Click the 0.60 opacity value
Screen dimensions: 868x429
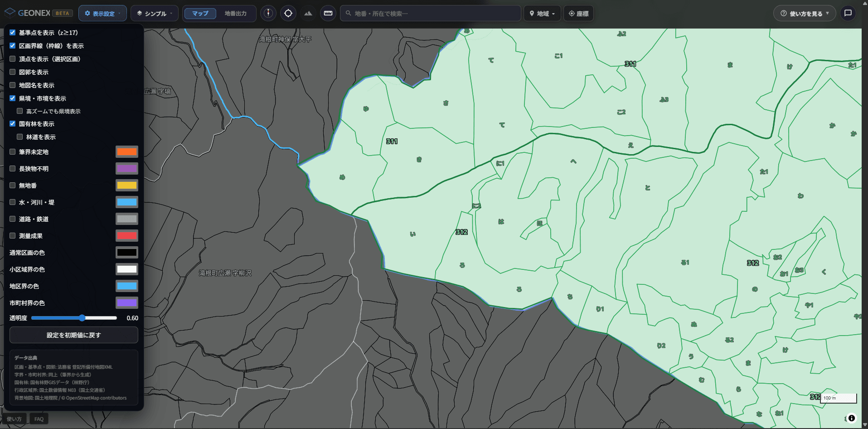(132, 318)
